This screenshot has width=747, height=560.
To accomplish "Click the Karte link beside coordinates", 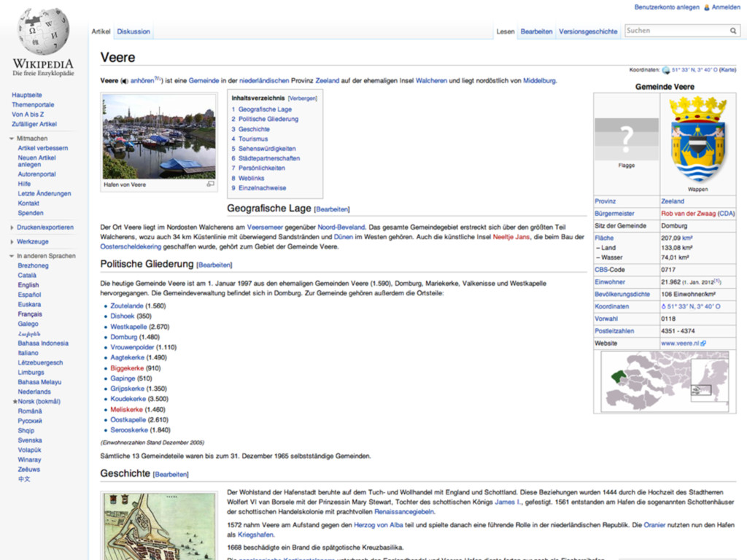I will pyautogui.click(x=727, y=70).
